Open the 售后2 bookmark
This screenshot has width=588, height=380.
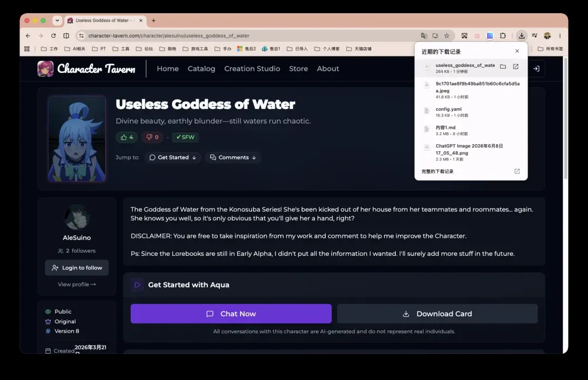click(x=247, y=49)
